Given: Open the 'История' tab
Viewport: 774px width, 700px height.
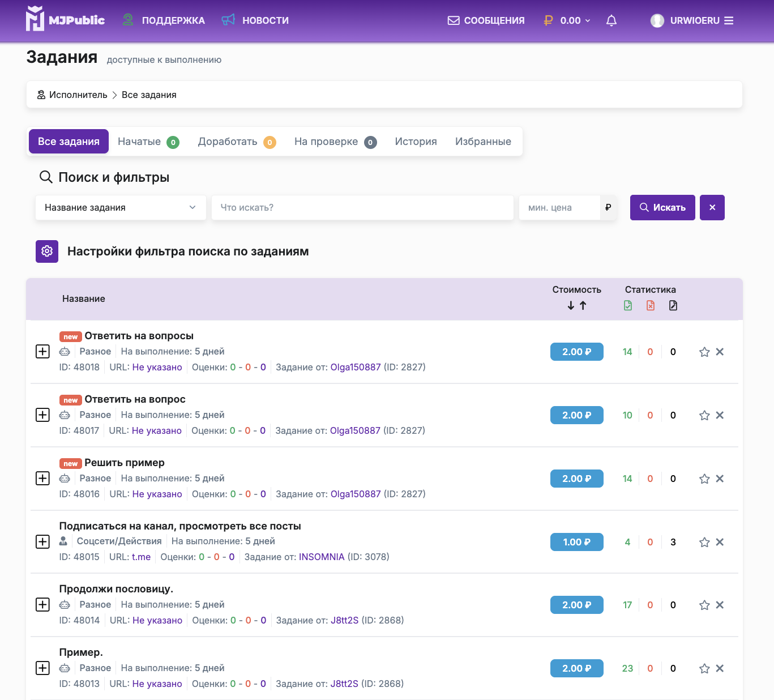Looking at the screenshot, I should point(416,142).
